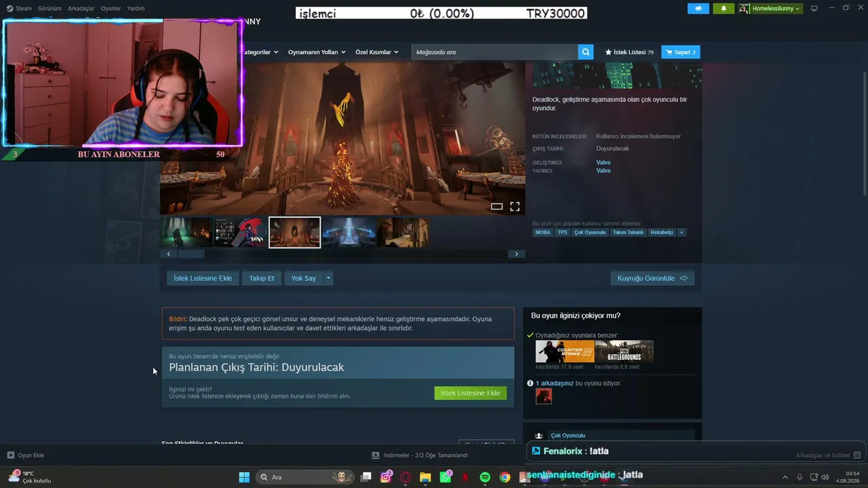Select the Mina character screenshot thumbnail
Screen dimensions: 868x488
[240, 232]
